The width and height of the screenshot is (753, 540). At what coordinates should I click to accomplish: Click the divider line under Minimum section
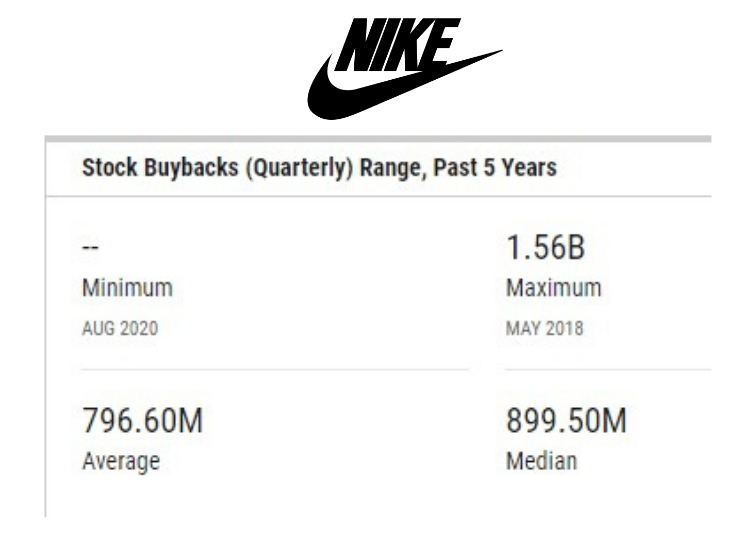(270, 369)
